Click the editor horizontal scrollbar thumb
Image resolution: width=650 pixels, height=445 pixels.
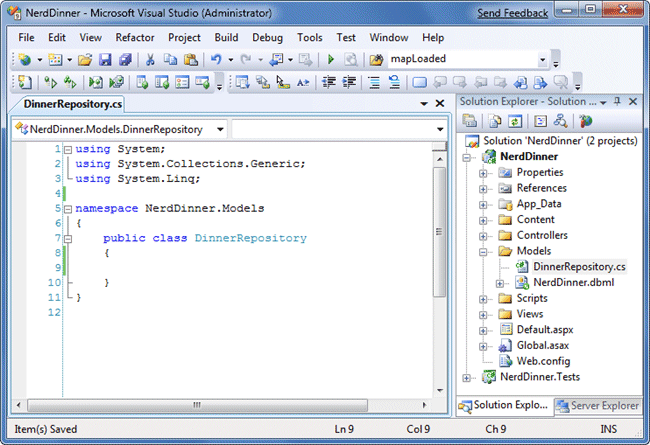[x=197, y=405]
